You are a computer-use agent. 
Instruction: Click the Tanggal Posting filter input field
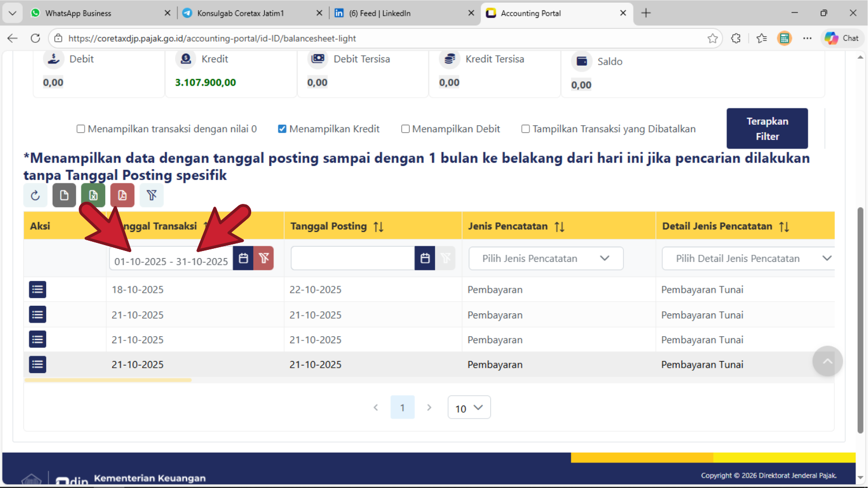pyautogui.click(x=353, y=259)
